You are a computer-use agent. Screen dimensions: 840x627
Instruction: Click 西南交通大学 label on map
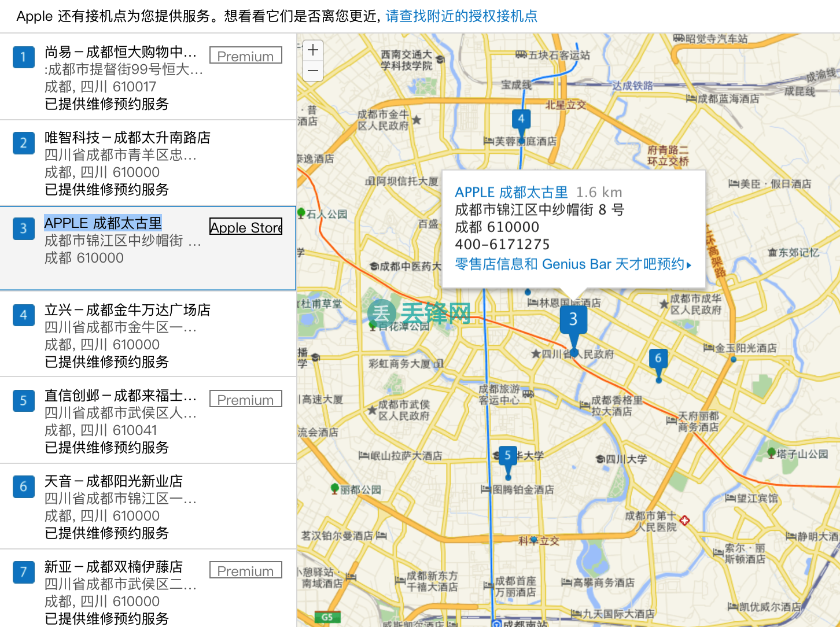[x=406, y=60]
